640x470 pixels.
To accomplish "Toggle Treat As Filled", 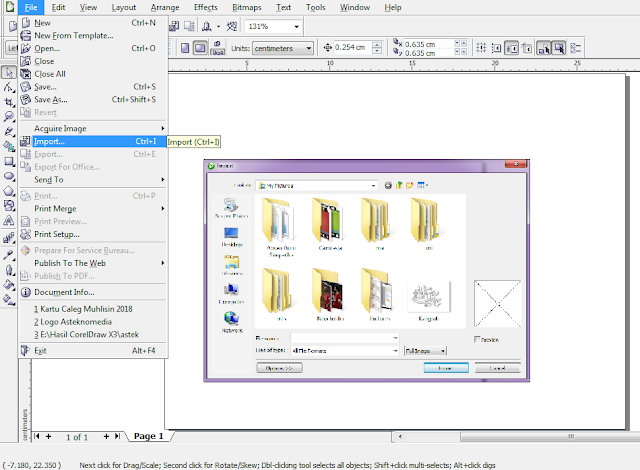I will click(559, 48).
